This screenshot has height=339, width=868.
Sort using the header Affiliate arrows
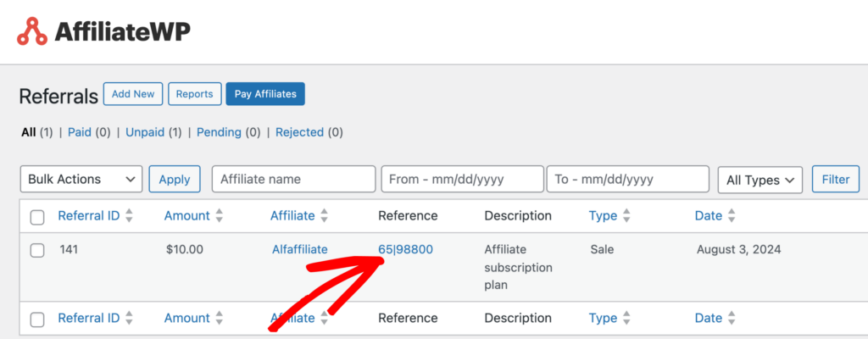tap(325, 216)
